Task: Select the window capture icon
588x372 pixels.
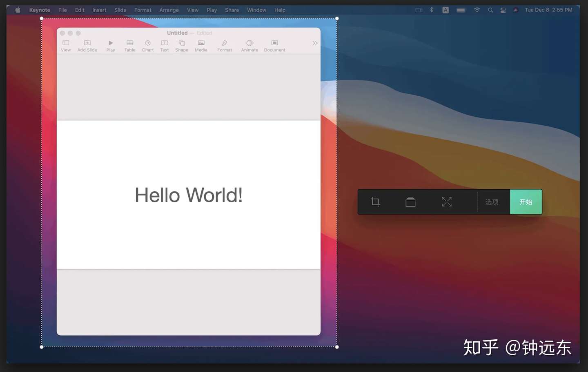Action: point(410,202)
